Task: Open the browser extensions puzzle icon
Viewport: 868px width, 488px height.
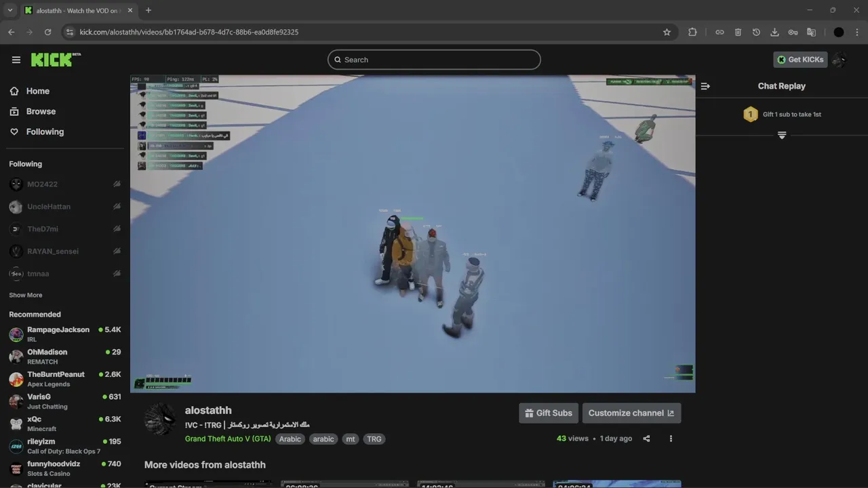Action: point(692,32)
